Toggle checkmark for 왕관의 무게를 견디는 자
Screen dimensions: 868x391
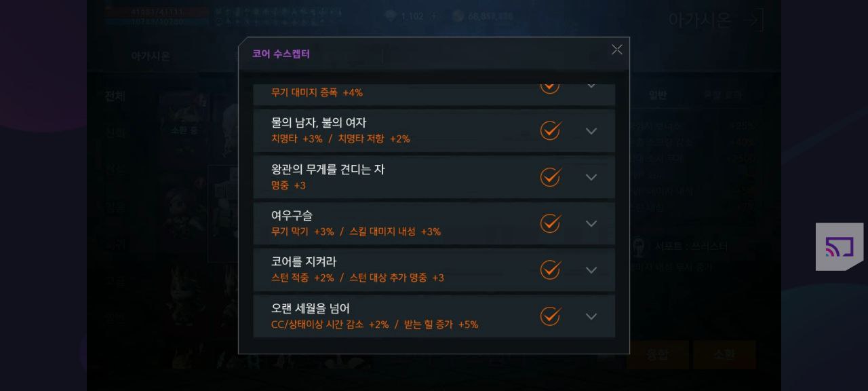click(550, 177)
